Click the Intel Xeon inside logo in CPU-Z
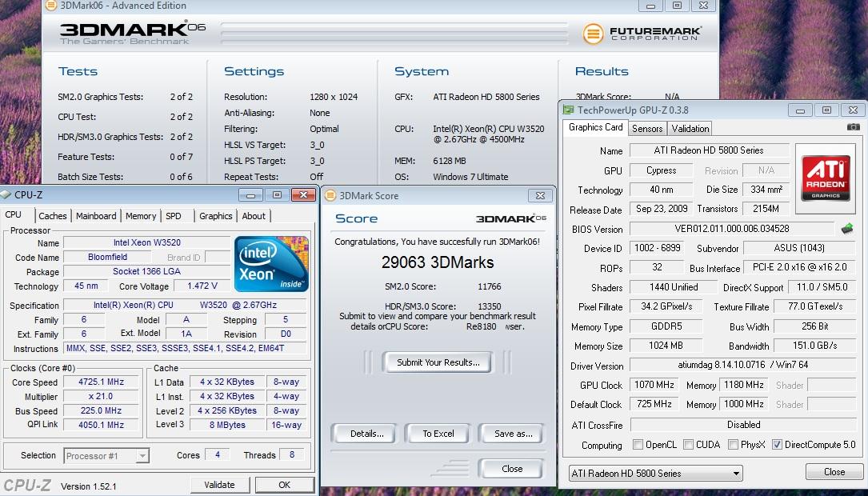This screenshot has width=868, height=496. tap(271, 263)
